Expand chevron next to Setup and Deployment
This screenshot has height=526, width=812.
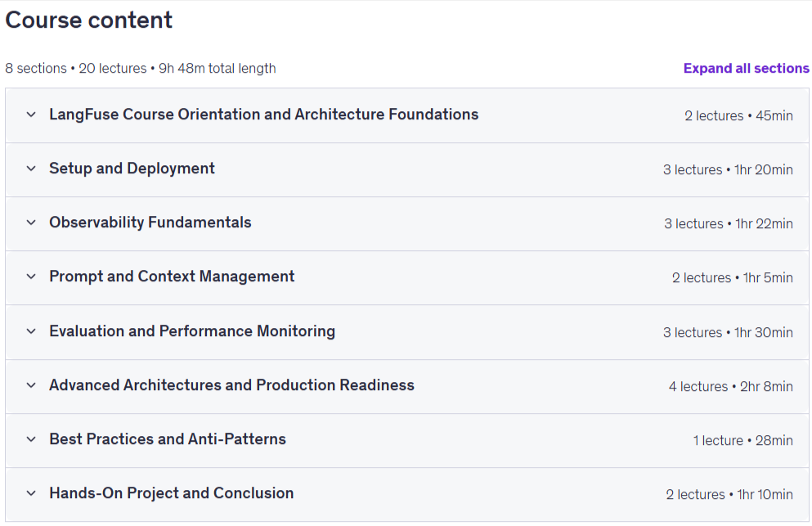click(31, 169)
